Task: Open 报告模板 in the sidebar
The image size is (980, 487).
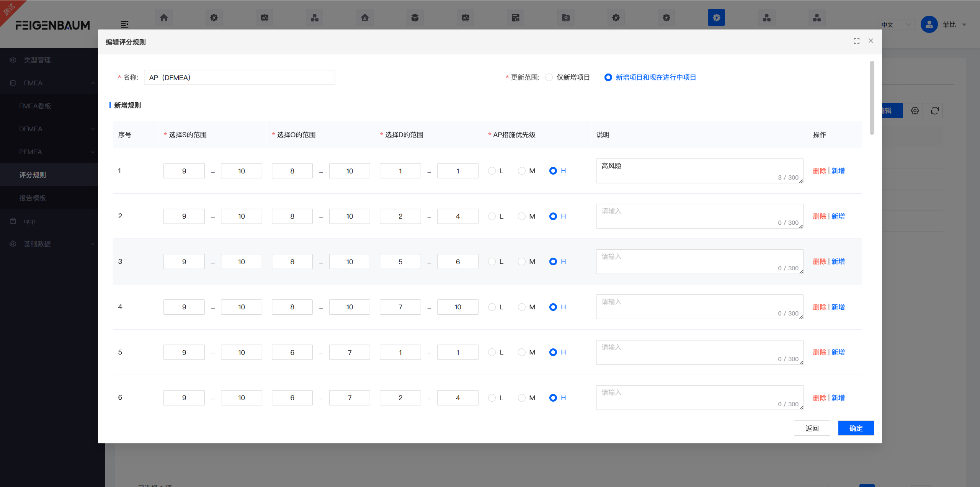Action: 33,198
